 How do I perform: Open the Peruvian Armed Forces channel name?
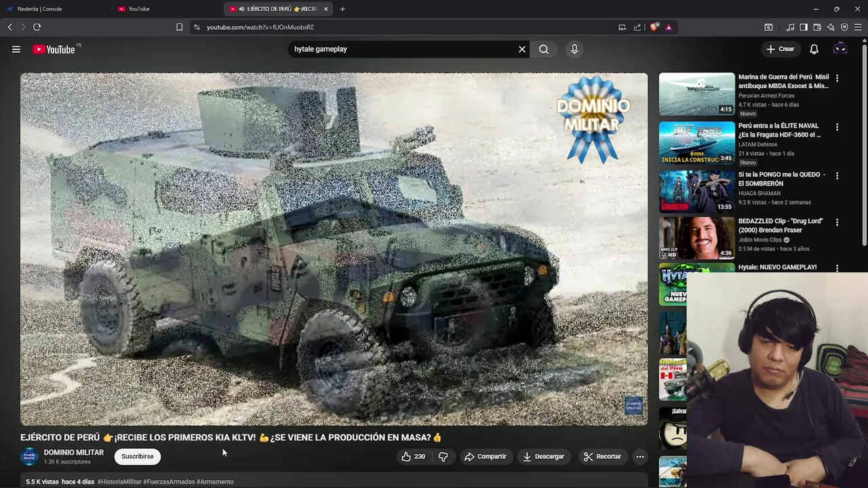766,96
